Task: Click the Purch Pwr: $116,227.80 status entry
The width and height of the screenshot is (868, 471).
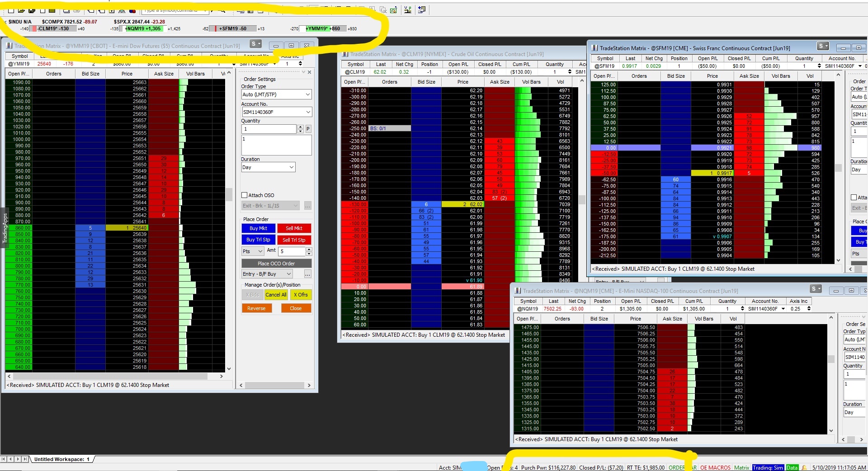Action: tap(548, 467)
